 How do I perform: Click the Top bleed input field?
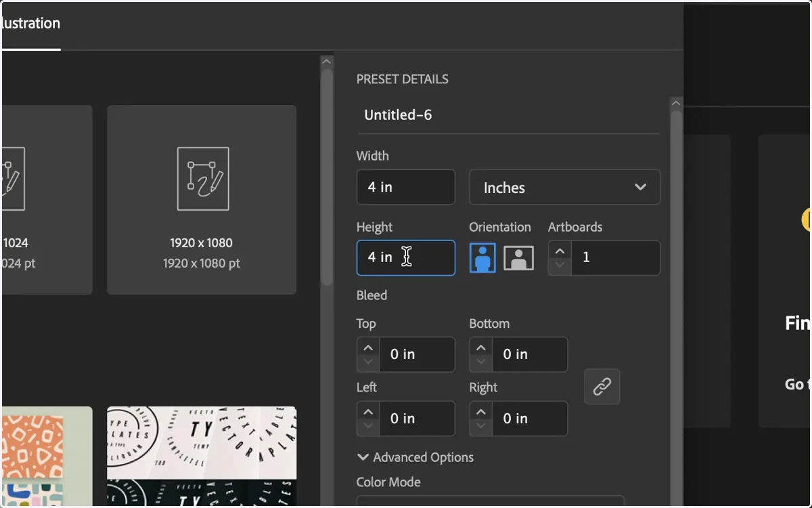point(417,354)
